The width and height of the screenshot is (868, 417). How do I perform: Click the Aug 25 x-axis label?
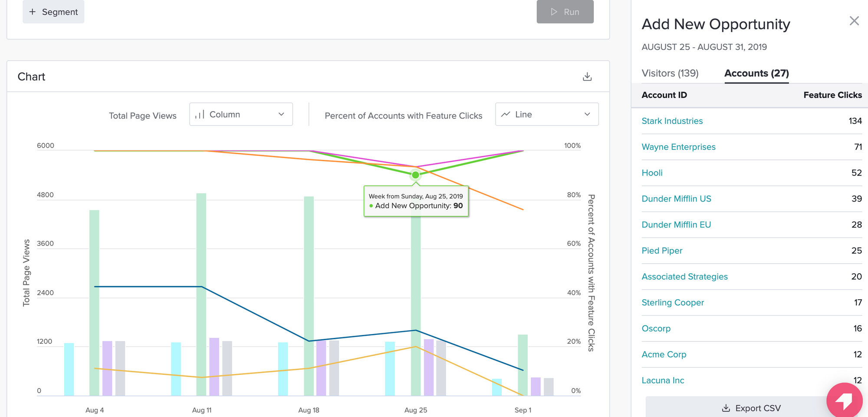tap(415, 410)
